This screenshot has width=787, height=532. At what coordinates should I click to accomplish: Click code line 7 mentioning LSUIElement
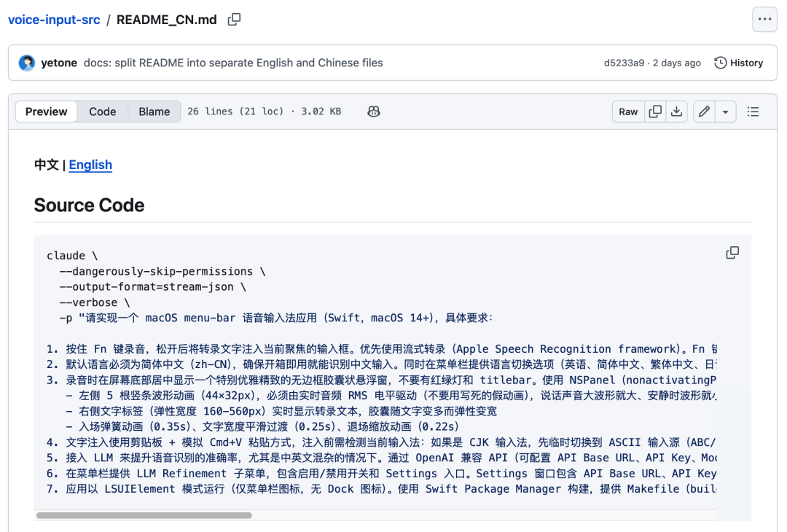381,489
